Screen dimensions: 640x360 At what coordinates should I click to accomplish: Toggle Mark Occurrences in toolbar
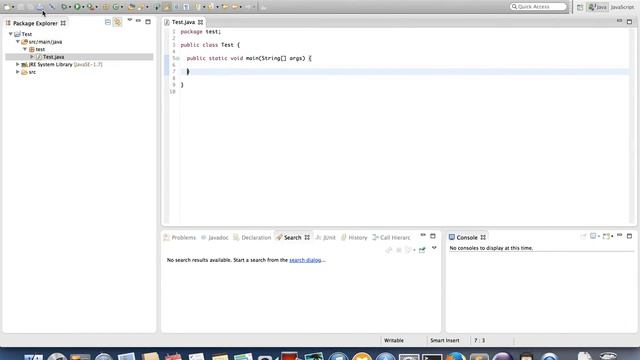[x=167, y=7]
